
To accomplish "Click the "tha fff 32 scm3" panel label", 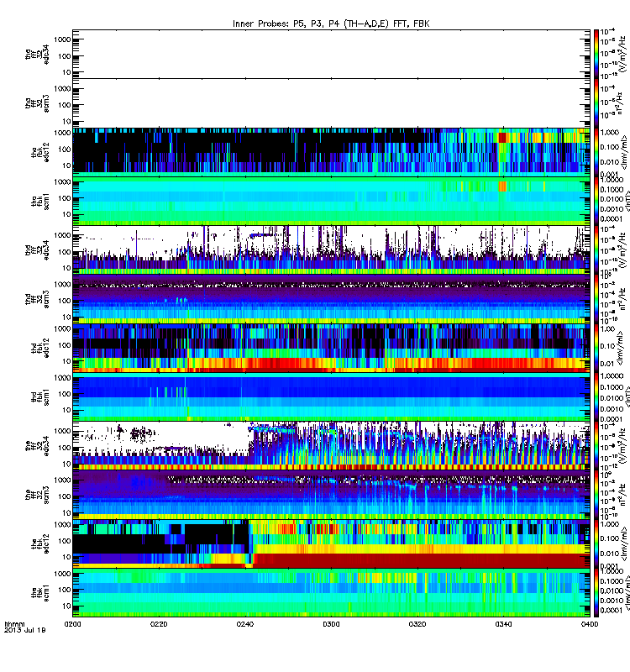I will tap(37, 103).
